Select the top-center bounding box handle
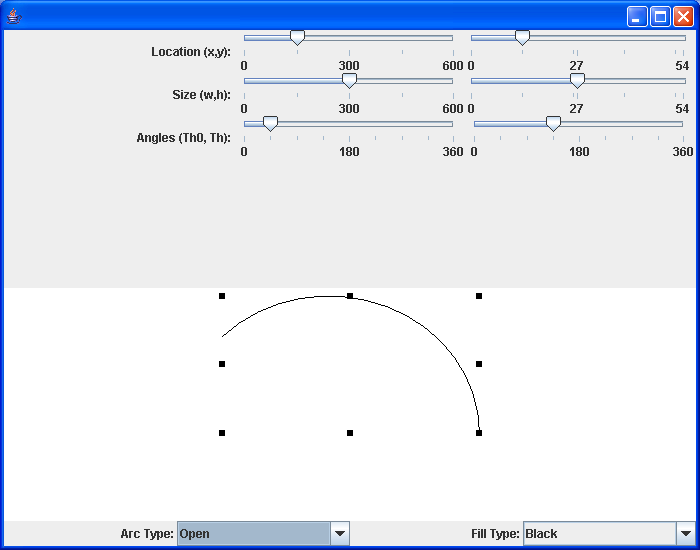 pyautogui.click(x=350, y=296)
